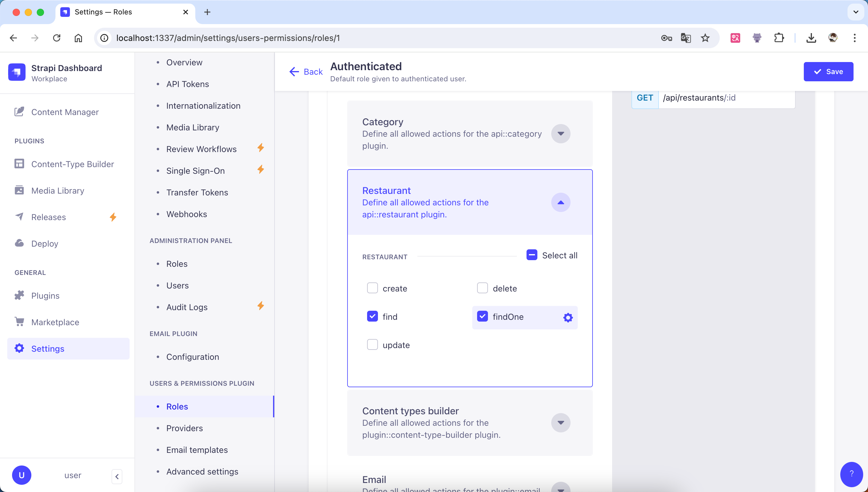Click the Deploy icon
868x492 pixels.
20,243
